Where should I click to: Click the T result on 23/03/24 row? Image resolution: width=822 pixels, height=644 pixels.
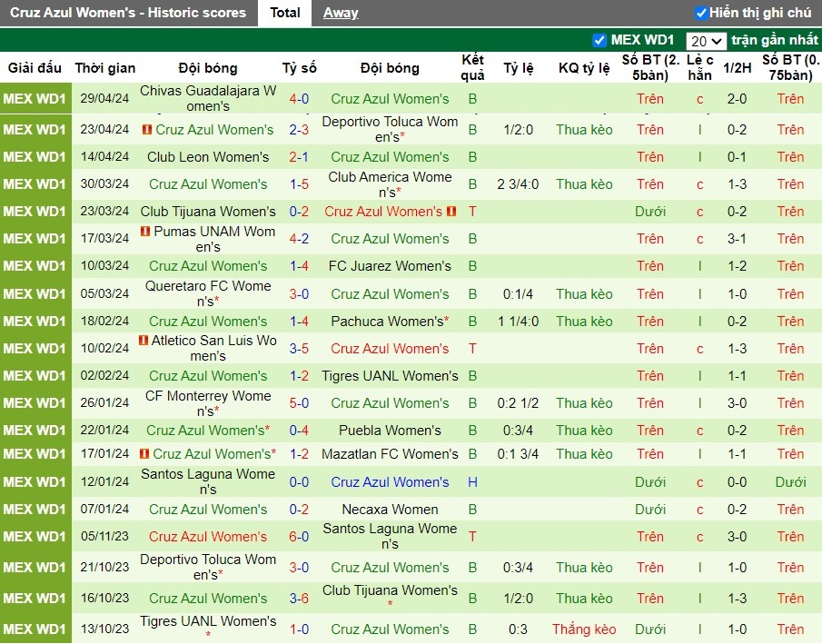pos(472,212)
